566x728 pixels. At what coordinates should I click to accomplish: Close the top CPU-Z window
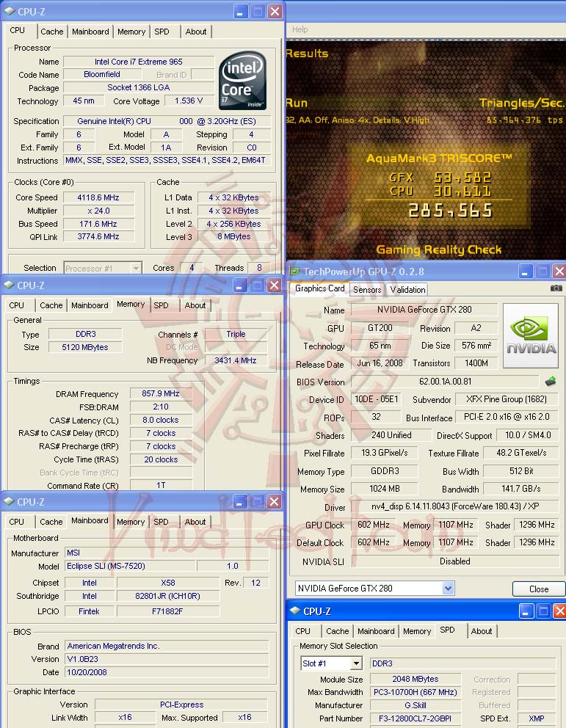275,11
